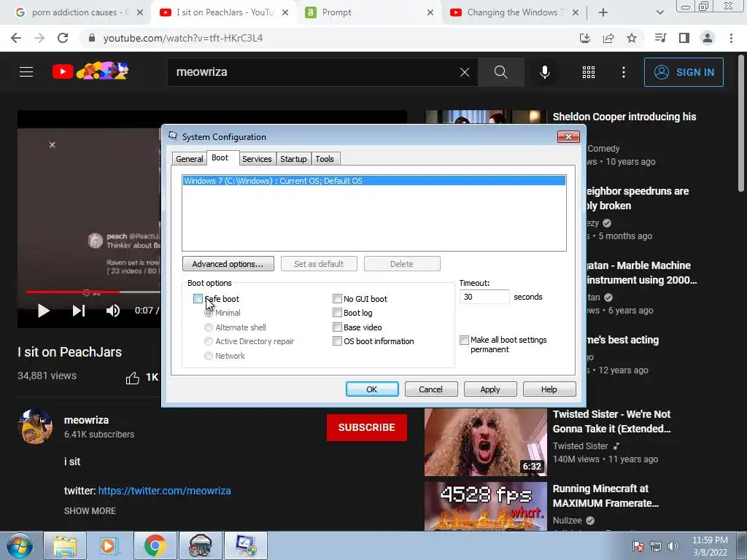This screenshot has width=747, height=560.
Task: Enable the Base video checkbox
Action: (x=337, y=327)
